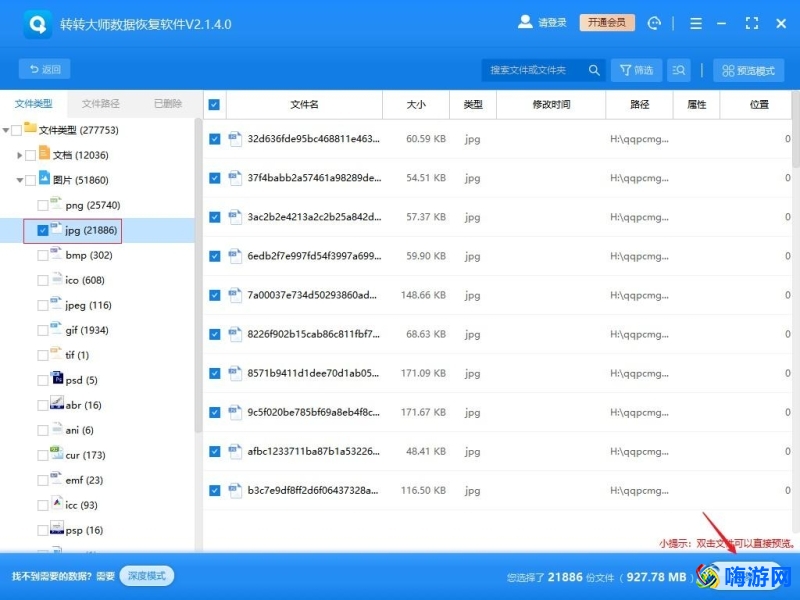The width and height of the screenshot is (800, 600).
Task: Click file icon of 3ac2b2e4213a2c2b25a842d row
Action: tap(235, 217)
